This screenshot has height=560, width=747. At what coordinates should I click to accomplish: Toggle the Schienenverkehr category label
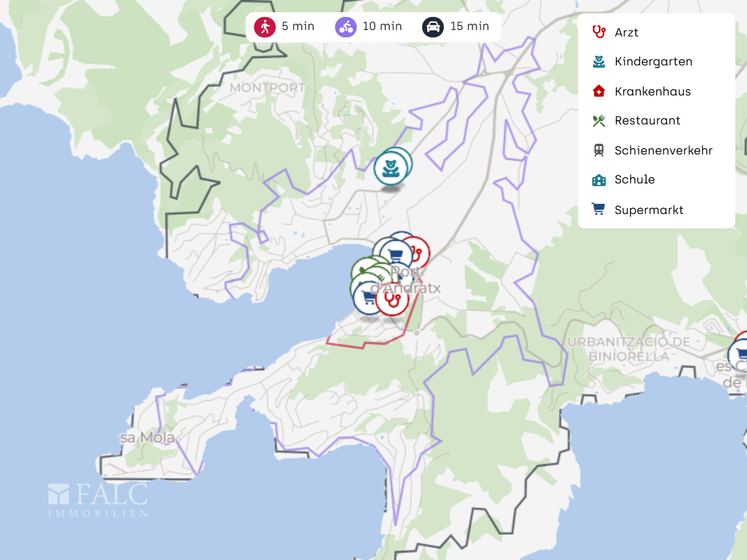663,150
